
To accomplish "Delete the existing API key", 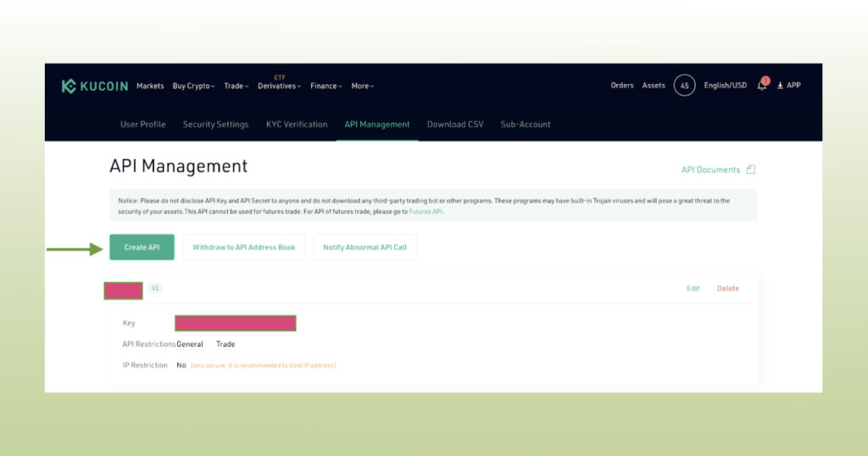I will click(728, 288).
